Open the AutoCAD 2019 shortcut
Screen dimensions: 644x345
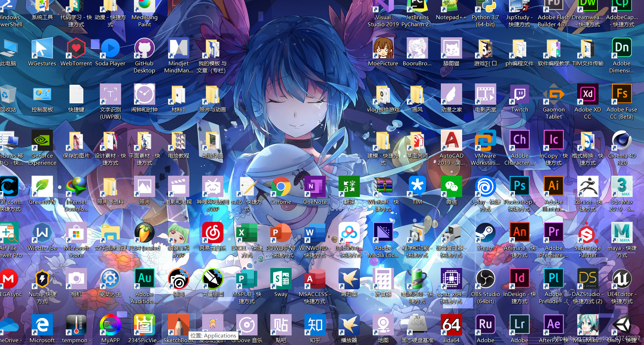pos(451,141)
